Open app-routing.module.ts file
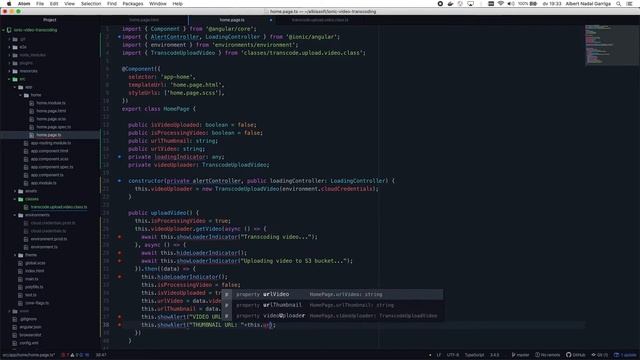This screenshot has height=360, width=640. pyautogui.click(x=51, y=143)
